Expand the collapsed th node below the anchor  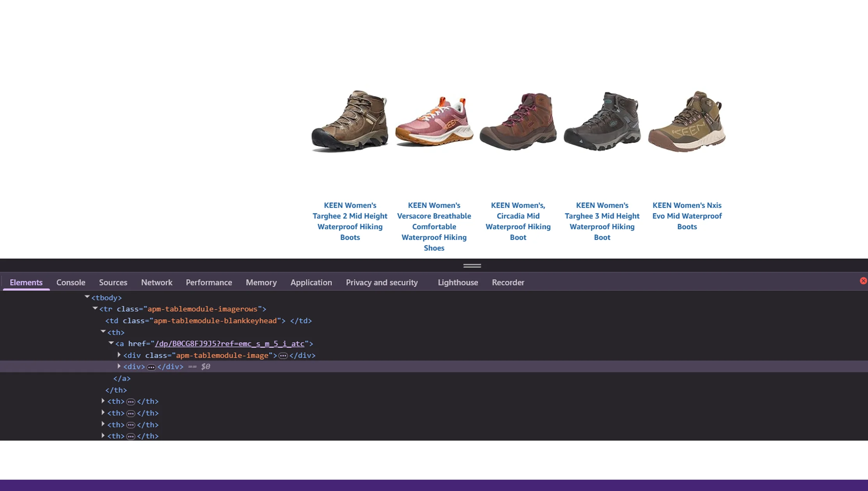pyautogui.click(x=103, y=401)
